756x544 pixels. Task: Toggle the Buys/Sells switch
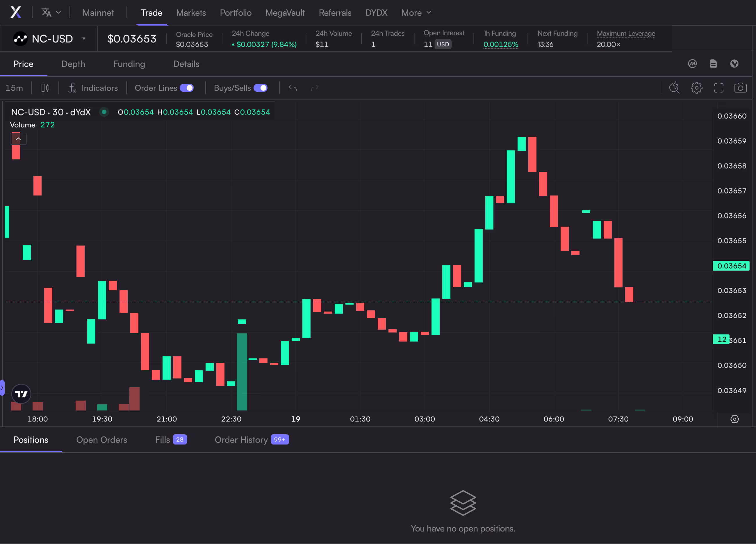click(x=260, y=88)
